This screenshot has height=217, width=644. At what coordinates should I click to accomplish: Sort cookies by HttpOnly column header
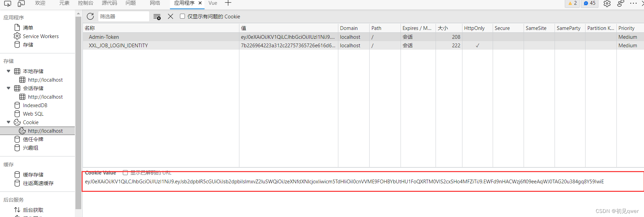[x=477, y=28]
